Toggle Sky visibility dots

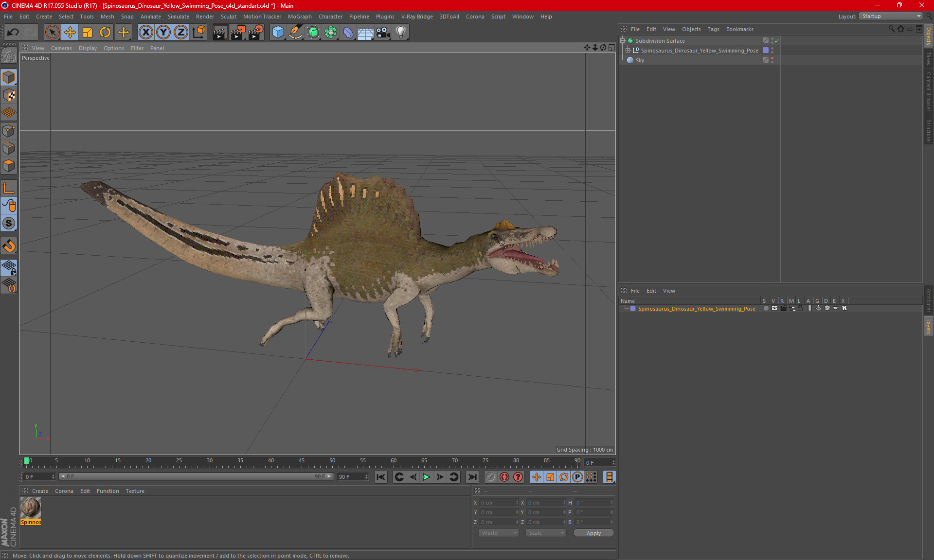tap(772, 60)
